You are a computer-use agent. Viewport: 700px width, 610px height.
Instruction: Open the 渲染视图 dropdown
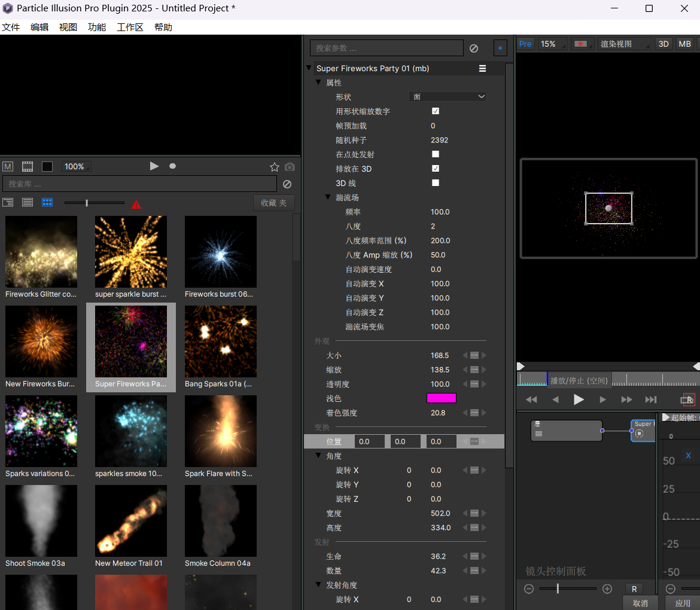click(624, 44)
